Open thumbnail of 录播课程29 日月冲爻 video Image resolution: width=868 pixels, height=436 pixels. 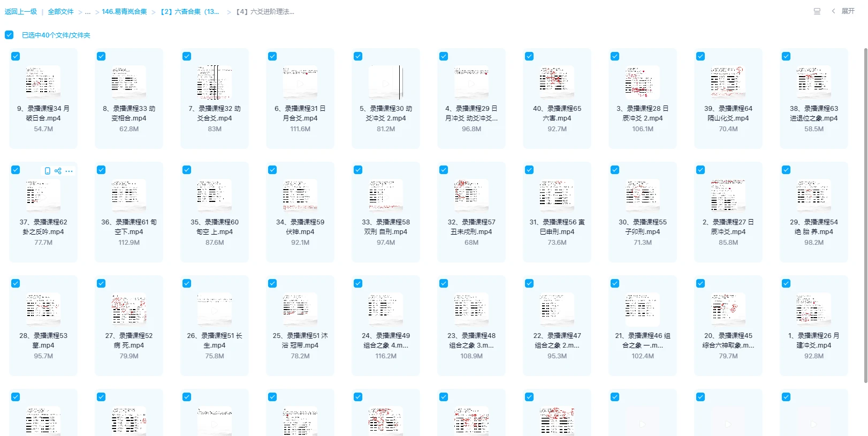pos(471,82)
